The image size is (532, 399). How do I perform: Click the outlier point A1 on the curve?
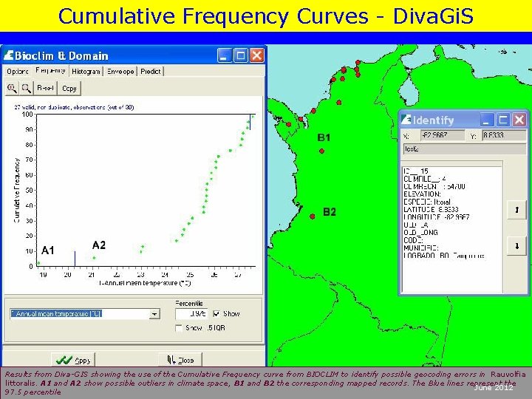coord(38,263)
